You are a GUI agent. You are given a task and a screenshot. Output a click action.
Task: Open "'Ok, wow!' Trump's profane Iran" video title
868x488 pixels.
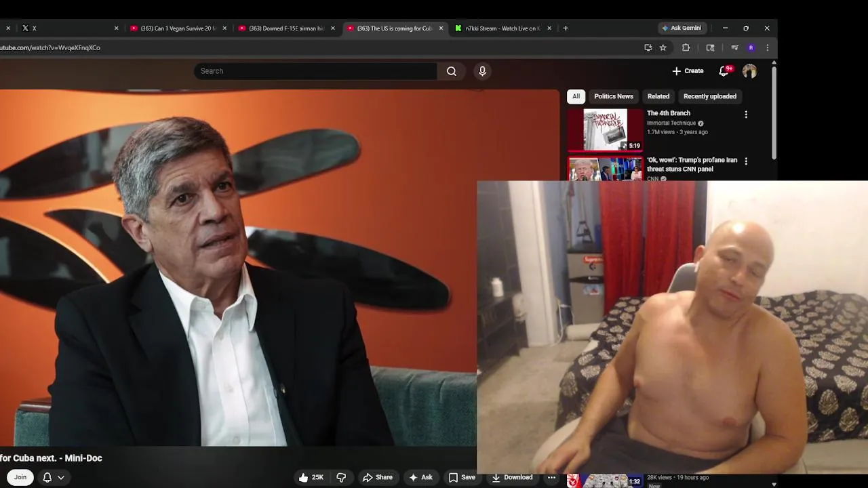point(692,165)
